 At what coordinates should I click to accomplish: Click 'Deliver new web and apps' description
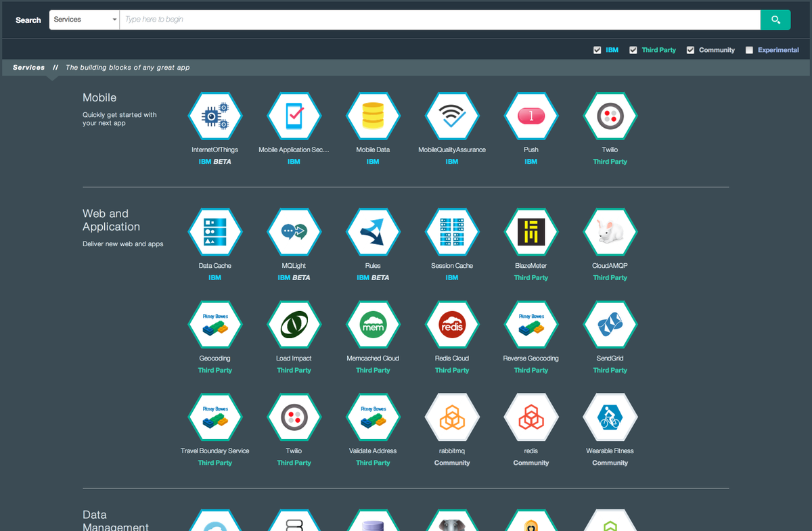tap(123, 244)
